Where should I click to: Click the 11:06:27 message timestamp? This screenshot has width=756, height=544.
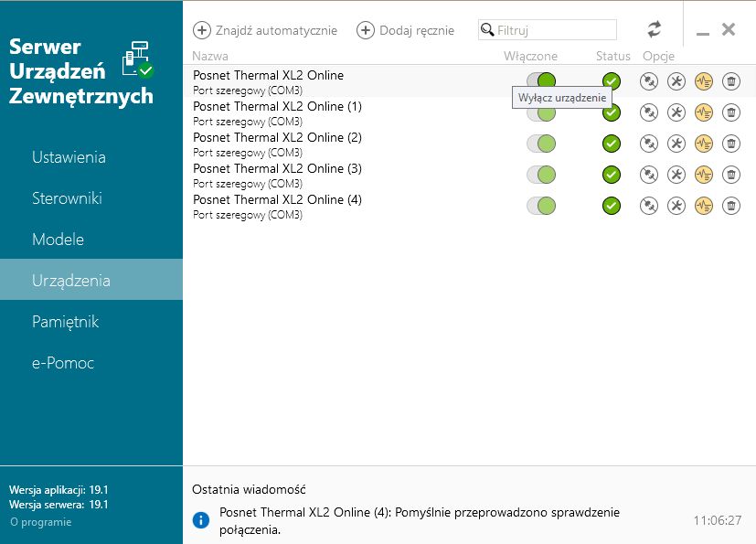tap(718, 520)
